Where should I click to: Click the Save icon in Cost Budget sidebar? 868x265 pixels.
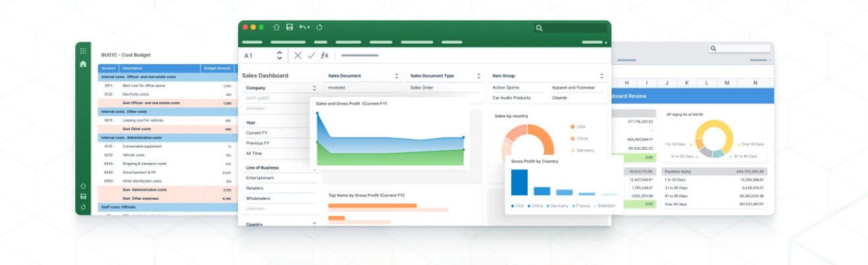83,196
